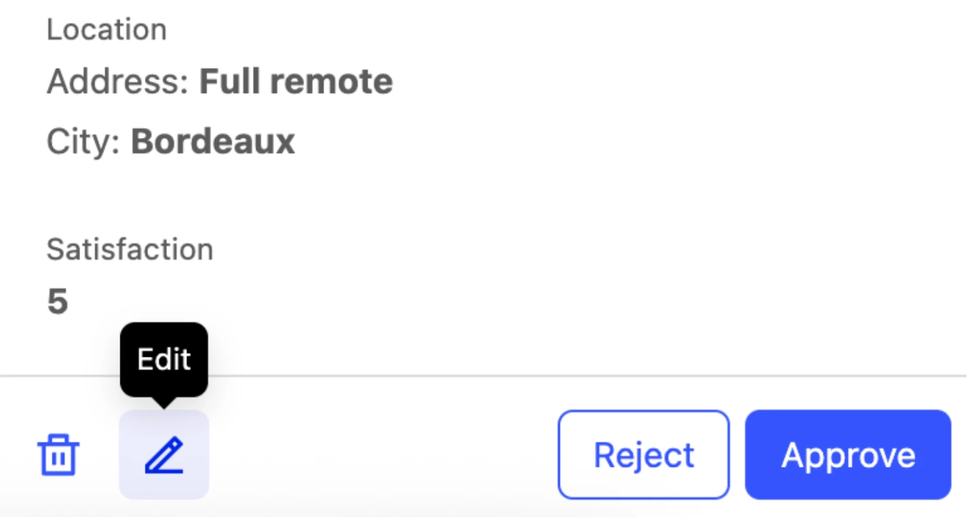This screenshot has height=526, width=980.
Task: Click empty footer space between pencil and Reject
Action: click(x=381, y=455)
